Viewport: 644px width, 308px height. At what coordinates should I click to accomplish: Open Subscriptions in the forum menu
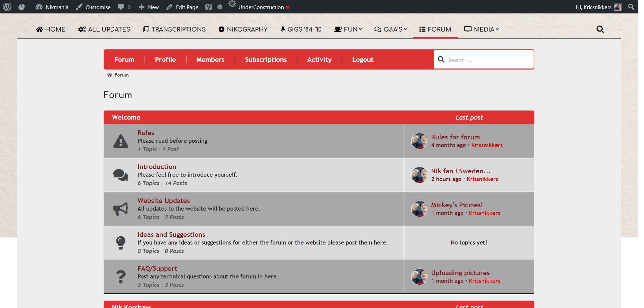point(266,59)
